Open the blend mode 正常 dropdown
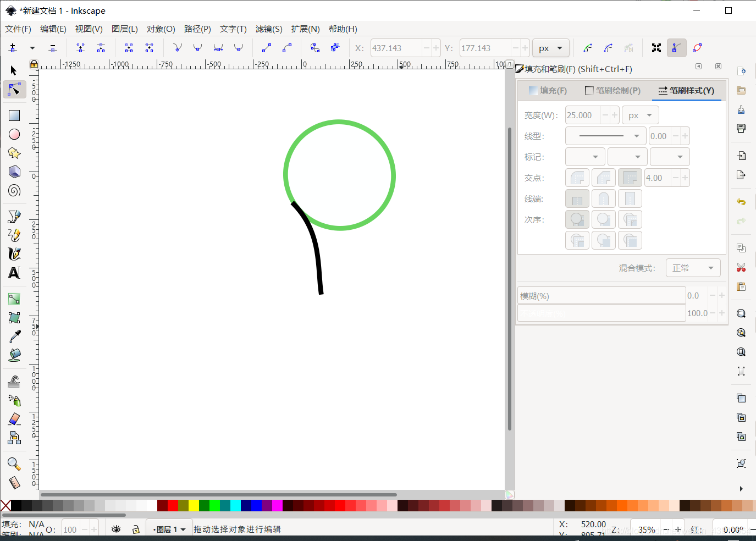Image resolution: width=756 pixels, height=541 pixels. [x=693, y=268]
